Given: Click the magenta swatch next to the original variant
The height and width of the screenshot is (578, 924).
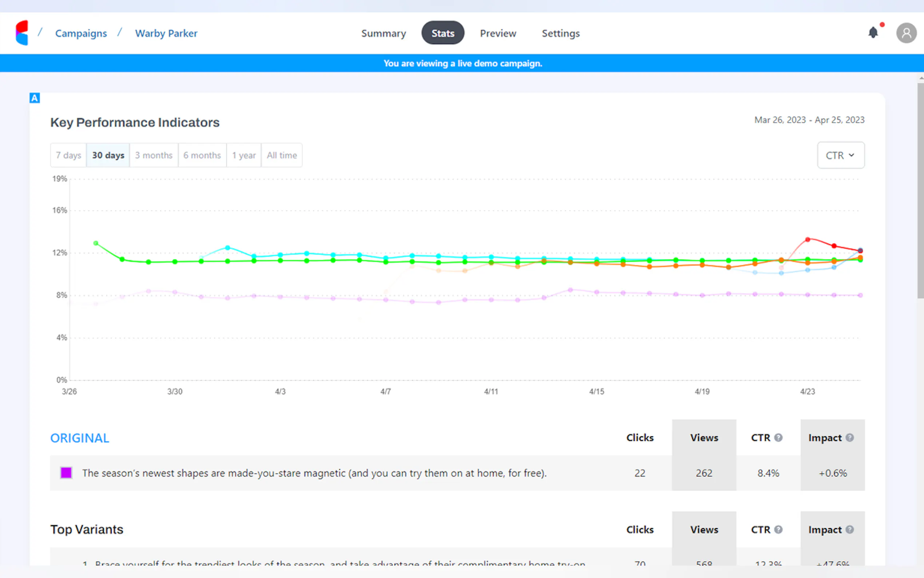Looking at the screenshot, I should click(66, 473).
